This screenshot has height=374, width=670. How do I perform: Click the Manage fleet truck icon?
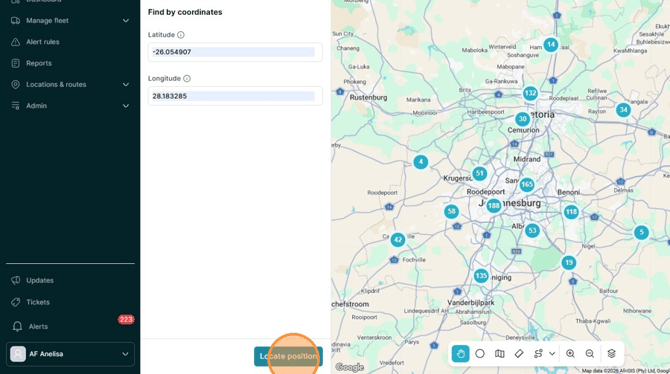point(15,21)
